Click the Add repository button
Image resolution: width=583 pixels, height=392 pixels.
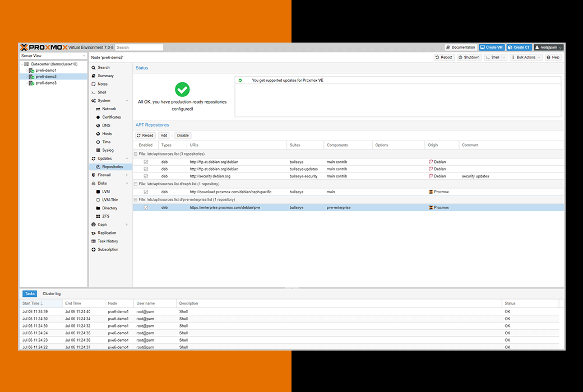pos(164,136)
